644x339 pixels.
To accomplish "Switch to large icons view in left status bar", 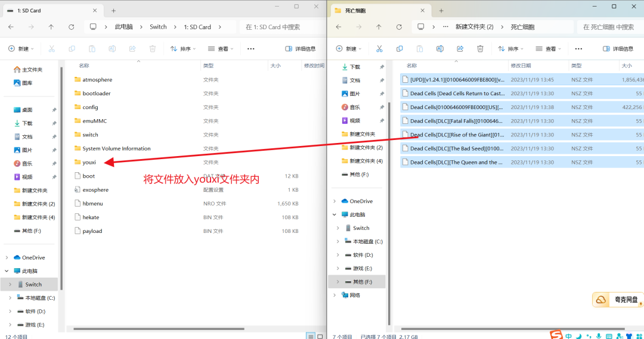I will click(x=320, y=336).
